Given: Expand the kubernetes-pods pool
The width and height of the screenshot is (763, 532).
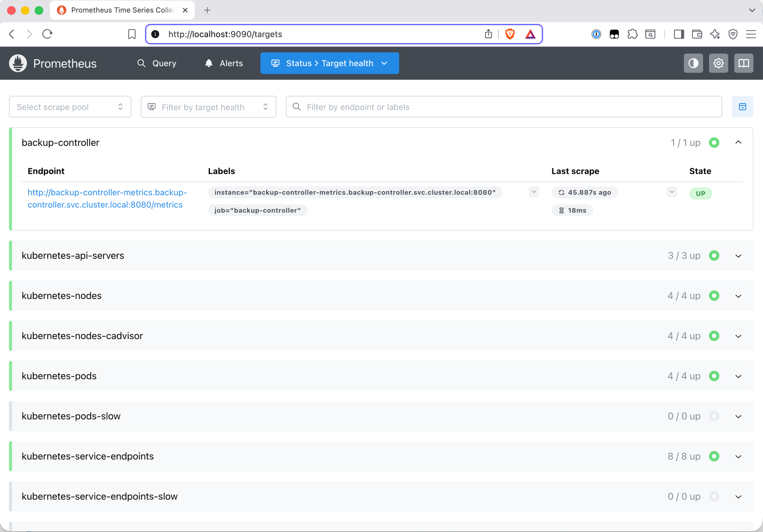Looking at the screenshot, I should click(x=738, y=376).
